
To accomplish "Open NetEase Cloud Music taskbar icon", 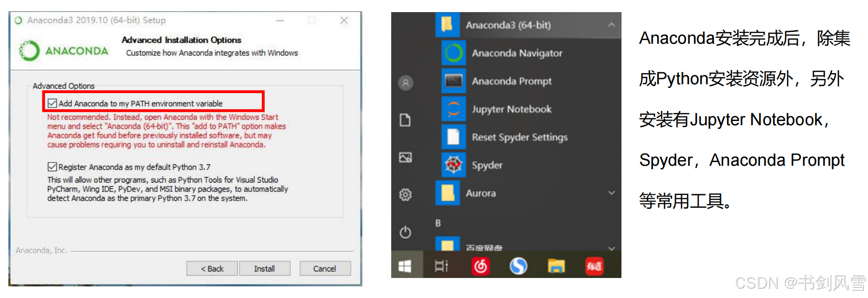I will coord(481,266).
